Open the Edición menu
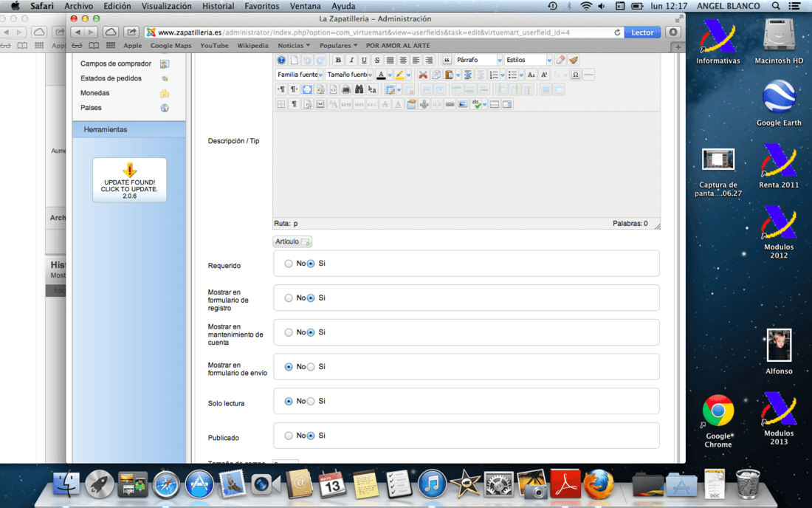The height and width of the screenshot is (508, 812). click(117, 6)
